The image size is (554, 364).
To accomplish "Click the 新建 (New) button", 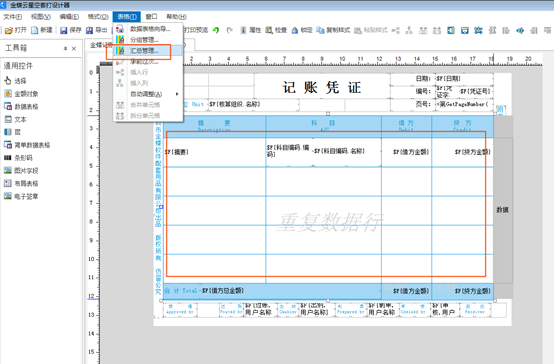I will click(x=42, y=30).
